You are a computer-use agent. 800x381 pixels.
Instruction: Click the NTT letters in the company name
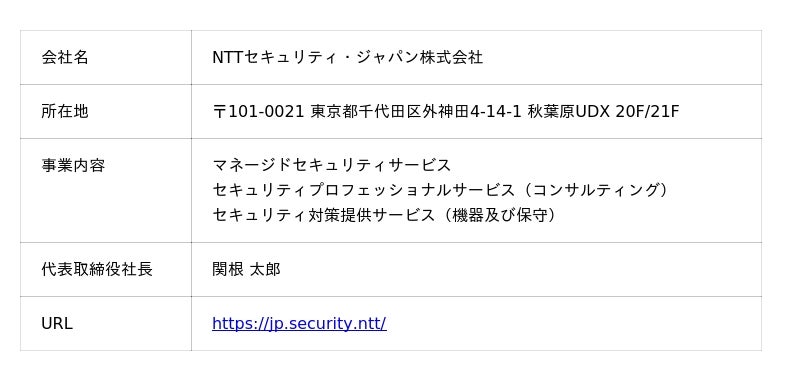[229, 57]
